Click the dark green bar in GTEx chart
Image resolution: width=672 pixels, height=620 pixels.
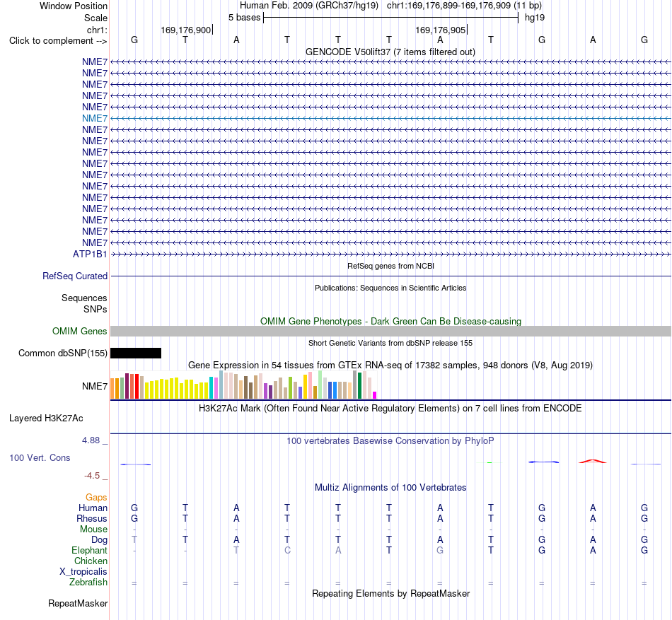pos(360,386)
